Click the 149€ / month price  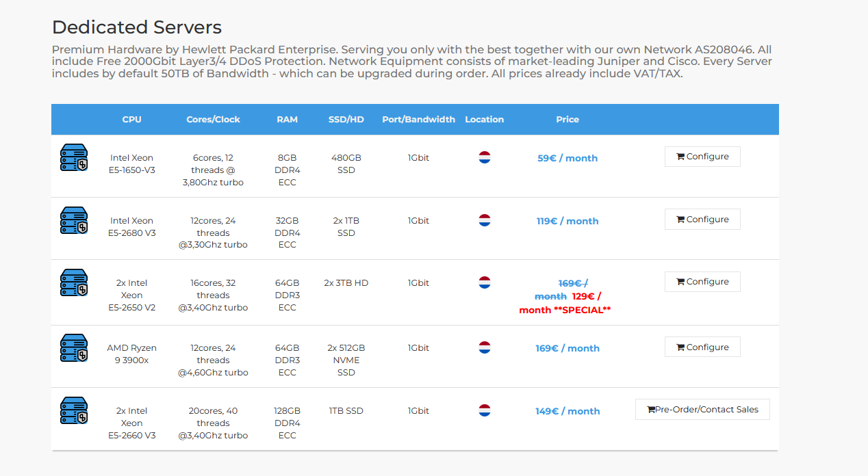(567, 411)
